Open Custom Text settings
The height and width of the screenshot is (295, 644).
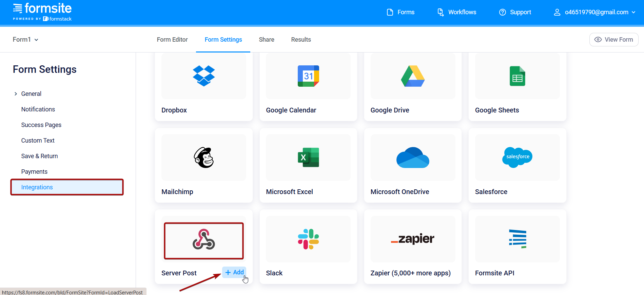(x=38, y=141)
